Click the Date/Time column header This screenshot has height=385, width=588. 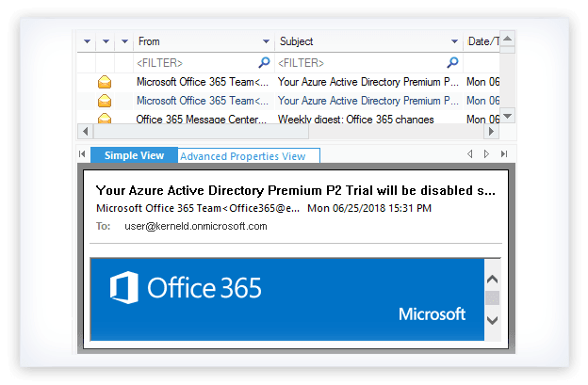pos(482,42)
